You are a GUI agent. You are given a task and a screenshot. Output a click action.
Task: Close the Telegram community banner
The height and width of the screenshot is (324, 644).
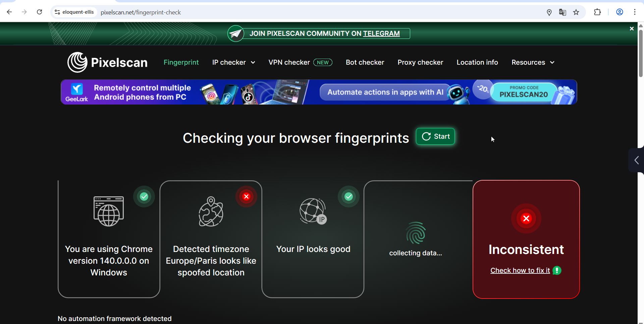(632, 29)
